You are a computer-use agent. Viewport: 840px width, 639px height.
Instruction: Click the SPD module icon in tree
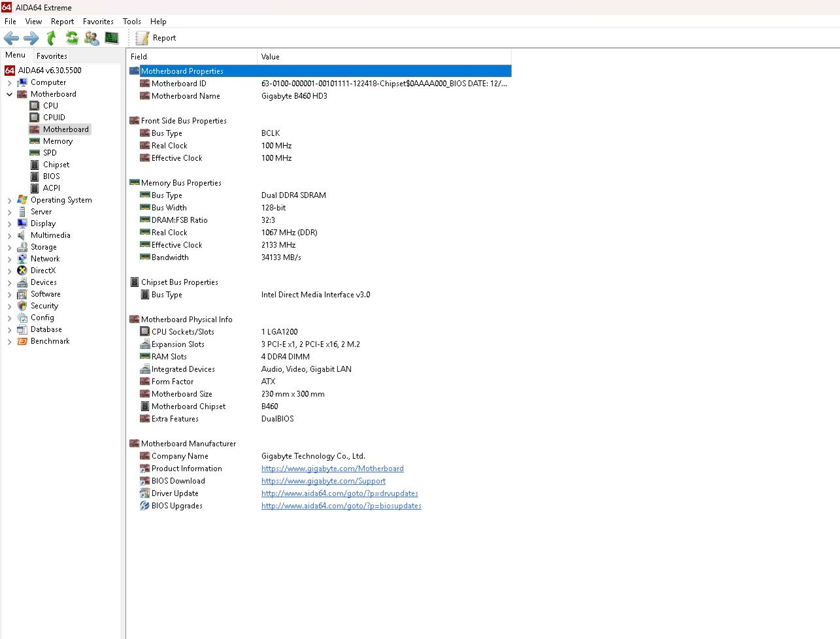click(35, 153)
